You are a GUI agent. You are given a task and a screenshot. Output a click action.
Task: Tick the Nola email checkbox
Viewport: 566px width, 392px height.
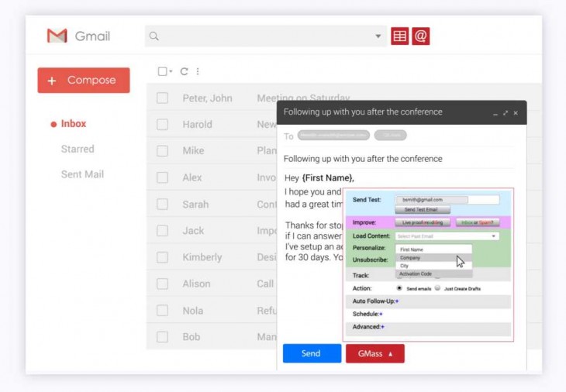[x=163, y=310]
